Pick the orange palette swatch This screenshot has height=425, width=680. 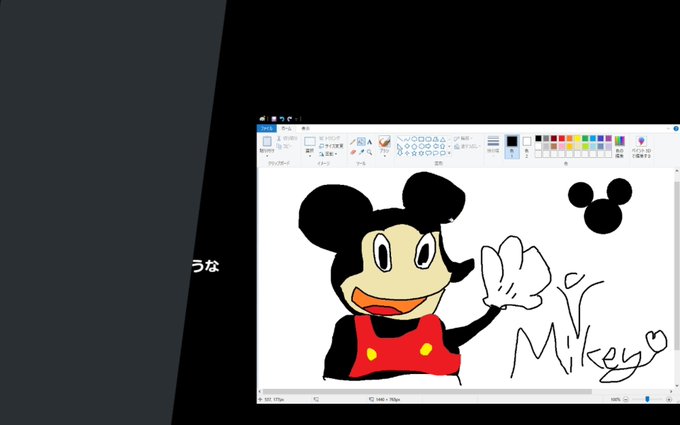click(x=569, y=138)
